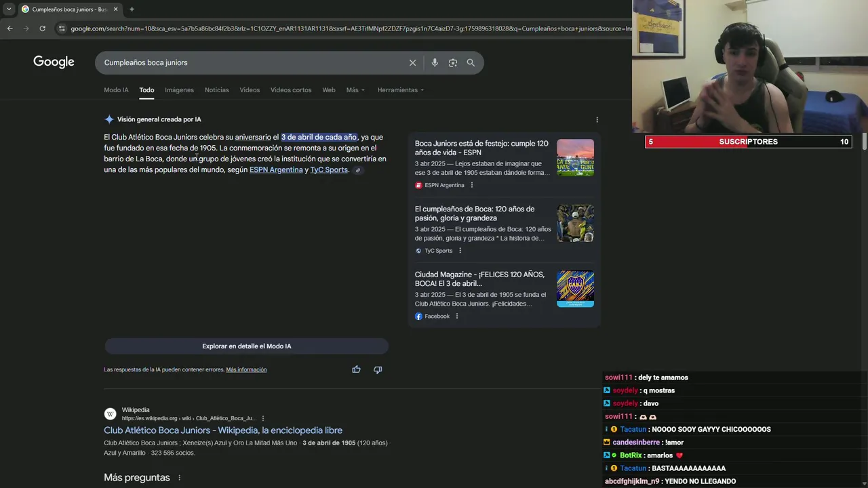Click the Google logo
This screenshot has width=868, height=488.
click(x=54, y=62)
